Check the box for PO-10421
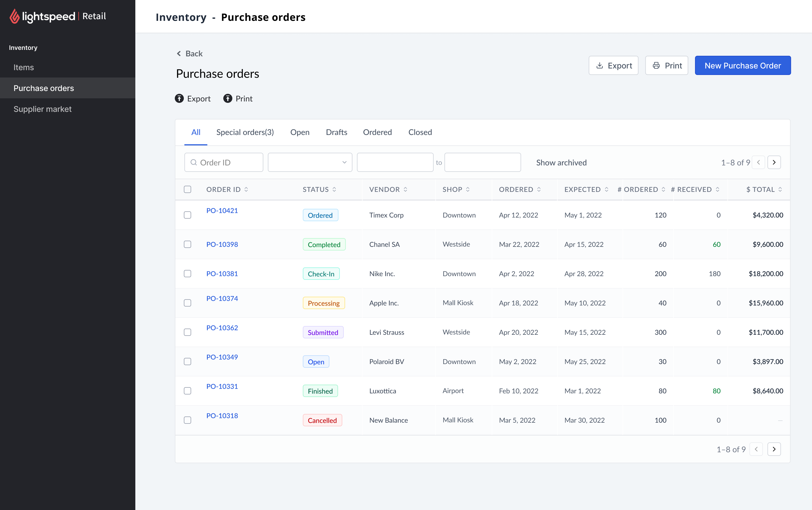The image size is (812, 510). coord(187,215)
